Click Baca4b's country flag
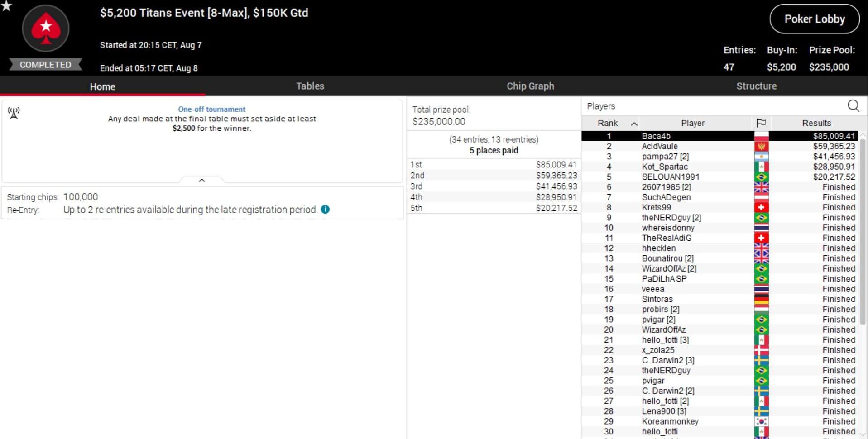The width and height of the screenshot is (868, 439). (761, 136)
